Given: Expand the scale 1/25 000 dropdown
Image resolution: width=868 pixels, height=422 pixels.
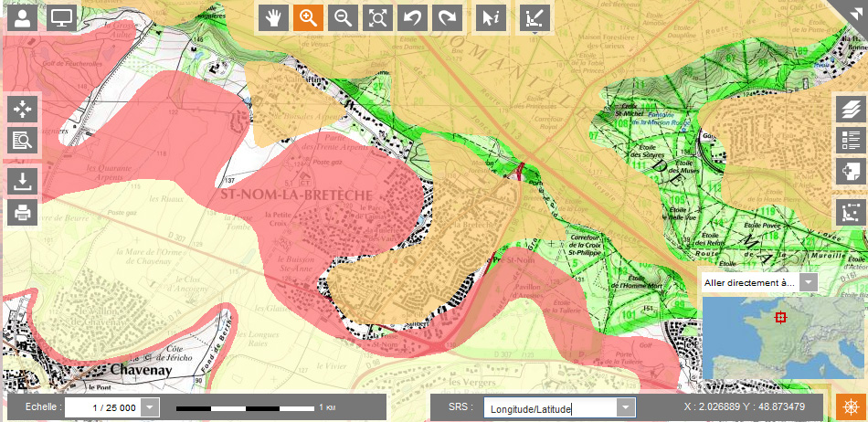Looking at the screenshot, I should tap(151, 407).
